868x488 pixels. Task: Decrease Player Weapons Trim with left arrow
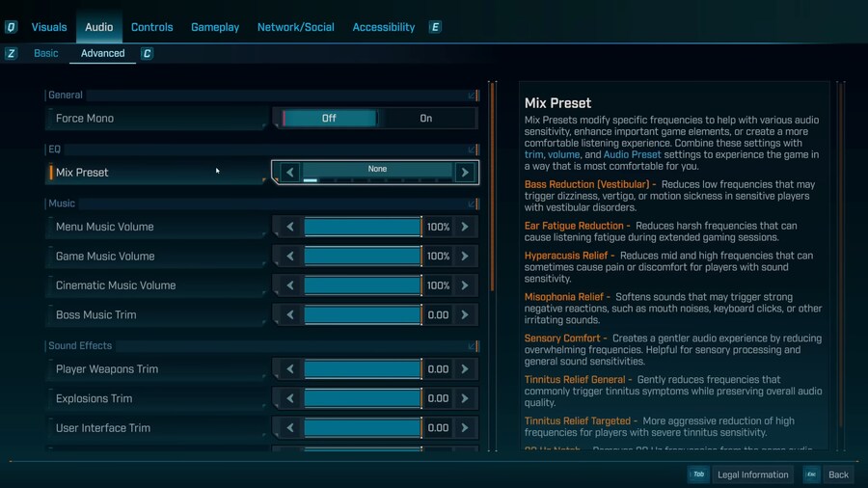pos(289,369)
